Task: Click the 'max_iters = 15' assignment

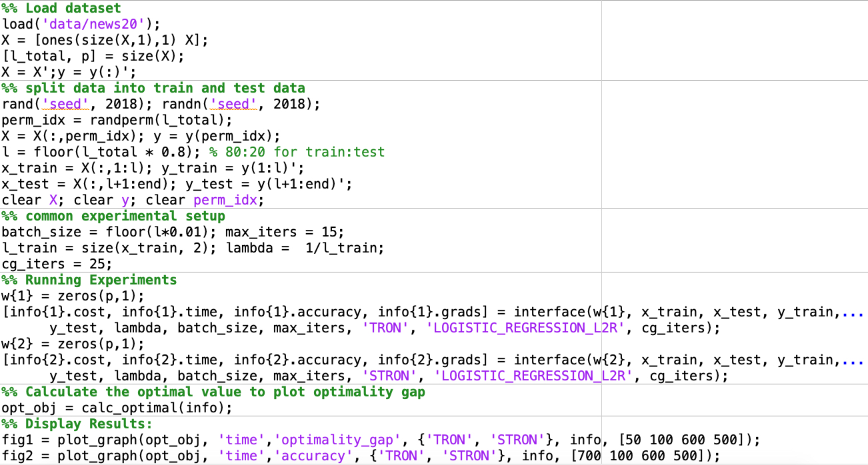Action: pos(283,232)
